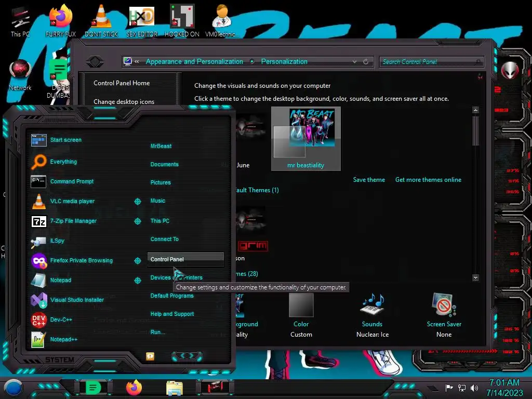Open the SEX EDITOR HxD desktop shortcut
The width and height of the screenshot is (532, 399).
click(x=142, y=21)
